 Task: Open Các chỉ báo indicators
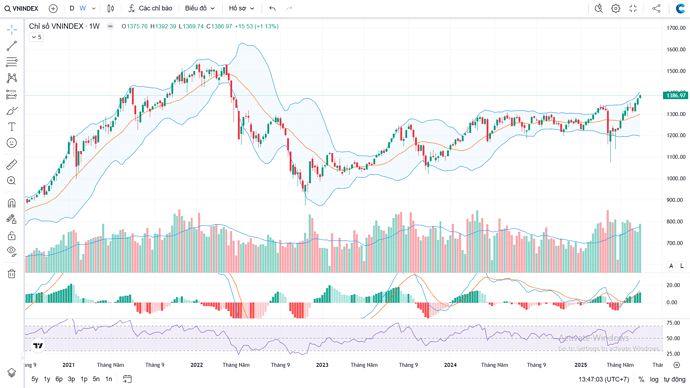pos(150,8)
